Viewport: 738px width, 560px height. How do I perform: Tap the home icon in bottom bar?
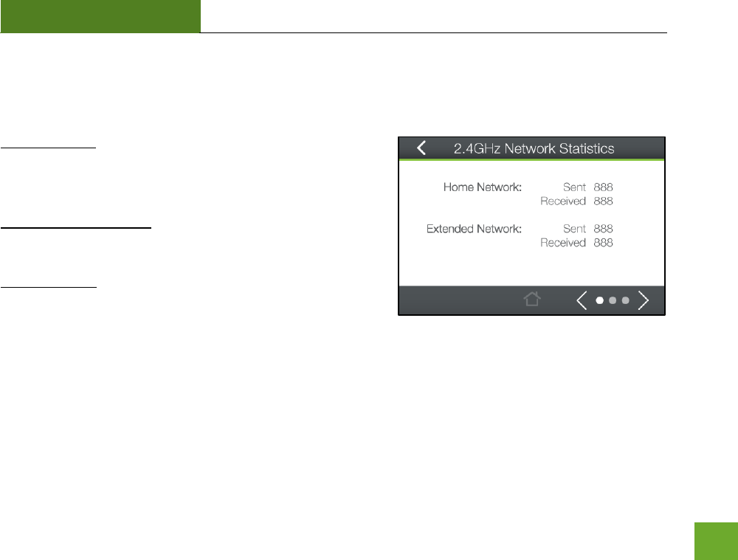(532, 299)
